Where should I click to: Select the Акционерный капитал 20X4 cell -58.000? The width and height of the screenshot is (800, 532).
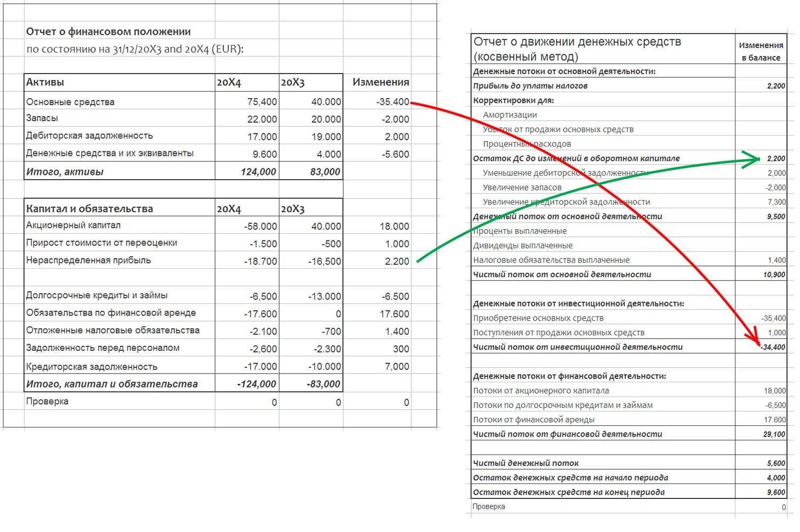260,226
